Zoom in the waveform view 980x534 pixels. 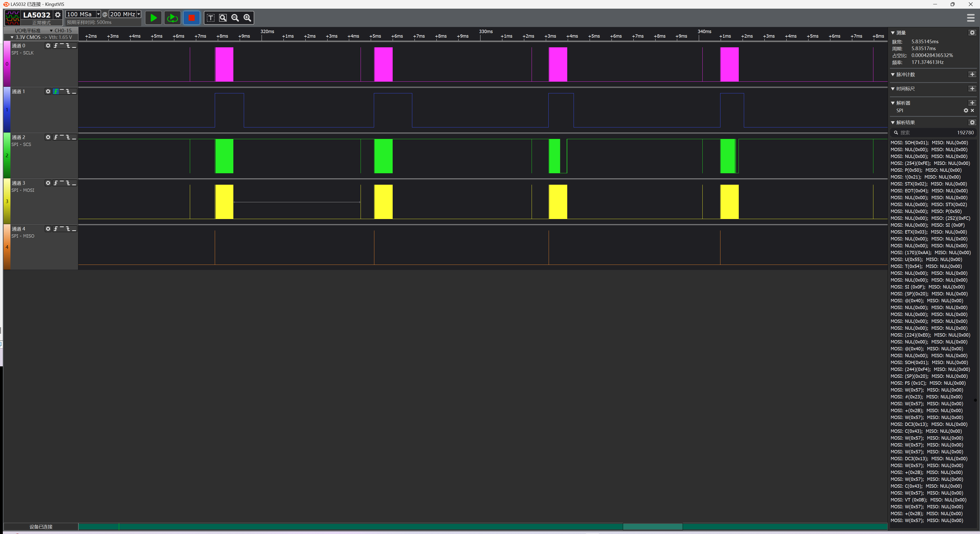click(247, 18)
